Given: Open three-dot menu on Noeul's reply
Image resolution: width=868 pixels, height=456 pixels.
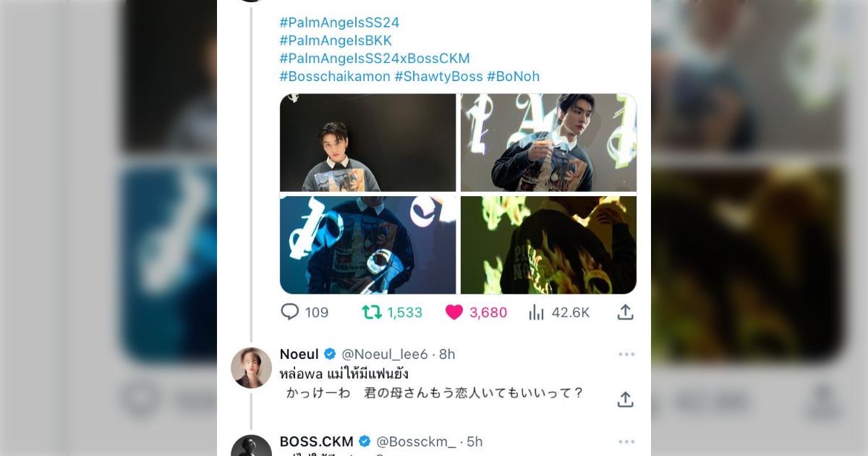Looking at the screenshot, I should (626, 354).
